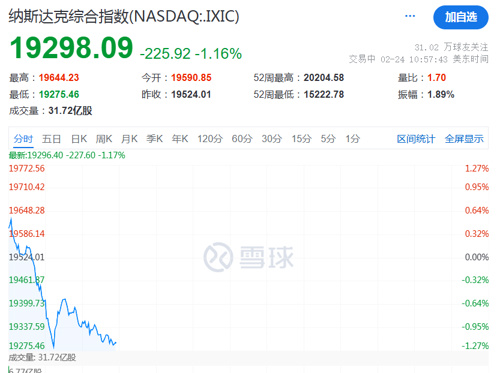The height and width of the screenshot is (373, 500).
Task: Click the 加自选 button
Action: (x=461, y=17)
